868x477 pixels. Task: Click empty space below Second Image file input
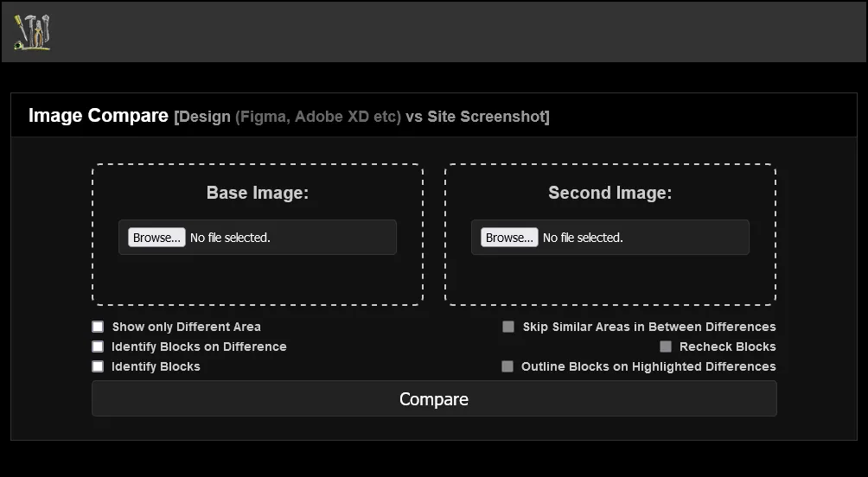point(610,279)
